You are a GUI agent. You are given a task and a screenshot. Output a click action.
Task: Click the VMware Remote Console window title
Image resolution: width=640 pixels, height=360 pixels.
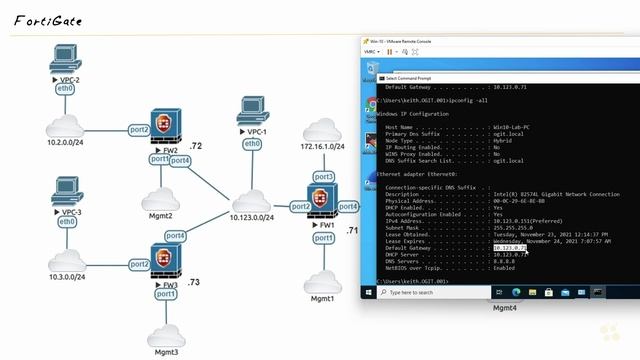tap(401, 41)
